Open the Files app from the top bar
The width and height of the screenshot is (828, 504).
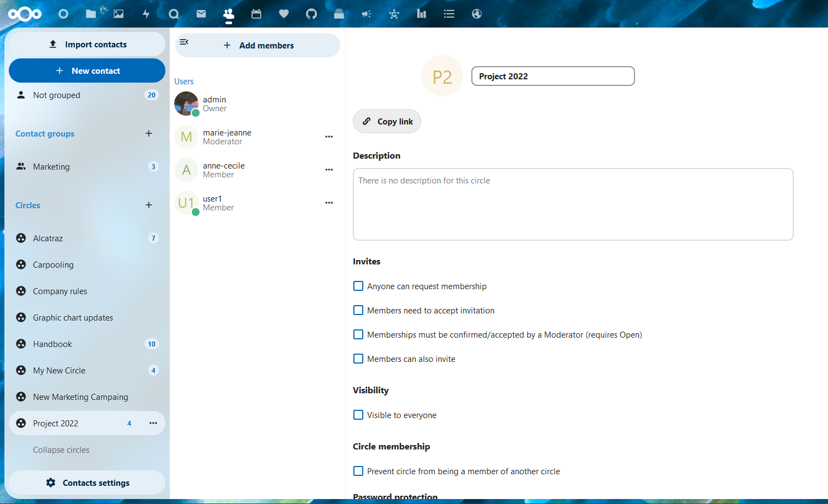point(91,14)
